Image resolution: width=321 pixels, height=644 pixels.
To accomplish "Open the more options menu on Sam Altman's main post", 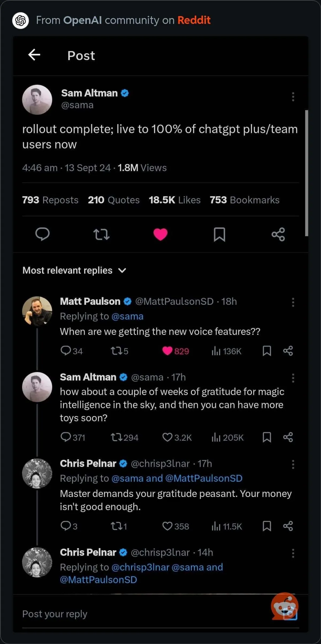I will pyautogui.click(x=293, y=97).
